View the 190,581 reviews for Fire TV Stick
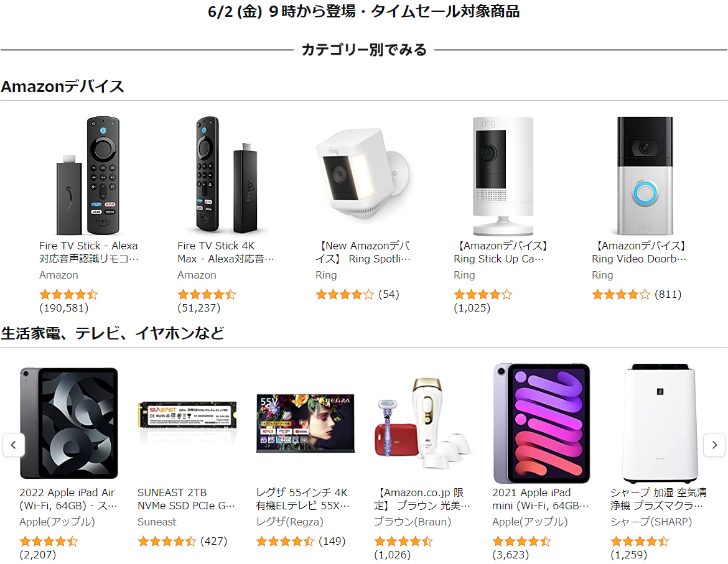 (64, 308)
